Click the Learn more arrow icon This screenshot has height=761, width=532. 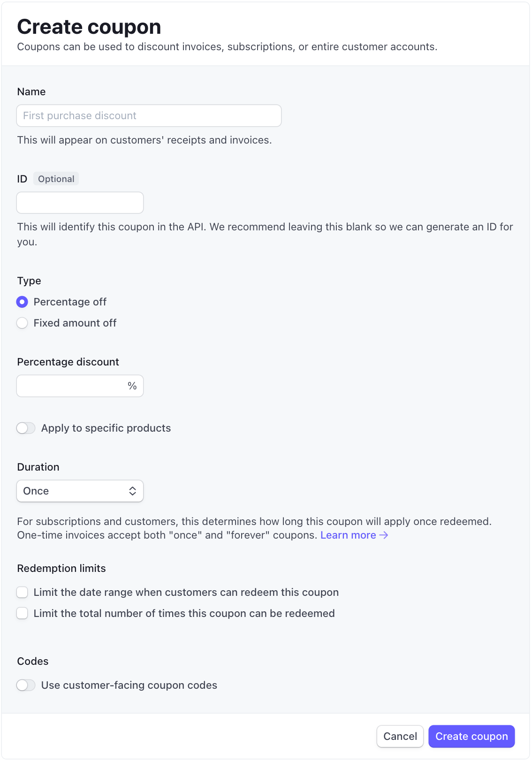point(385,535)
